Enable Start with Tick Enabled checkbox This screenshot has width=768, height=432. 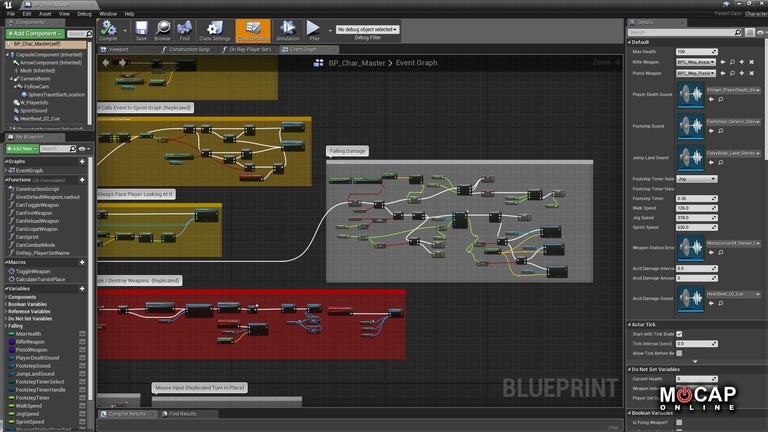point(680,334)
